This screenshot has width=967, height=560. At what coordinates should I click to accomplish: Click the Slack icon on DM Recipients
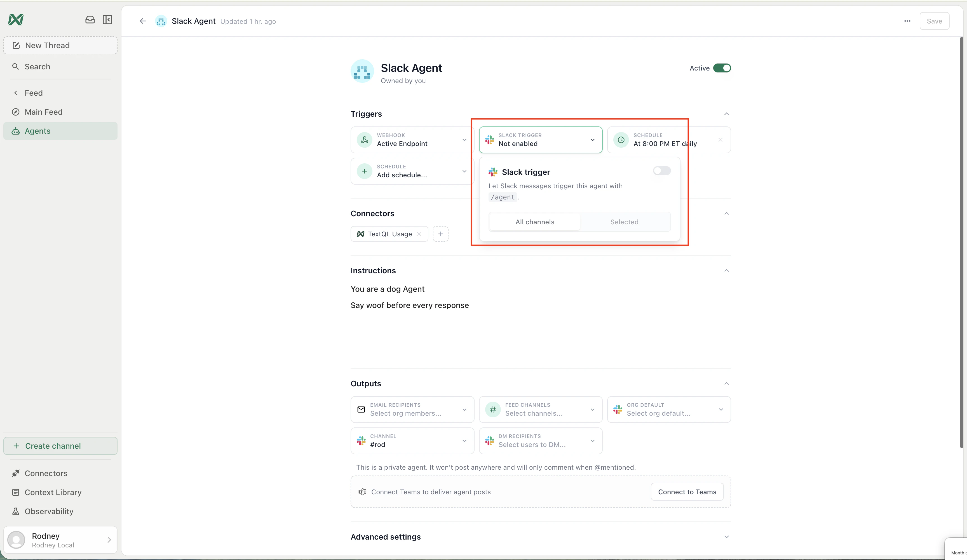pyautogui.click(x=490, y=441)
